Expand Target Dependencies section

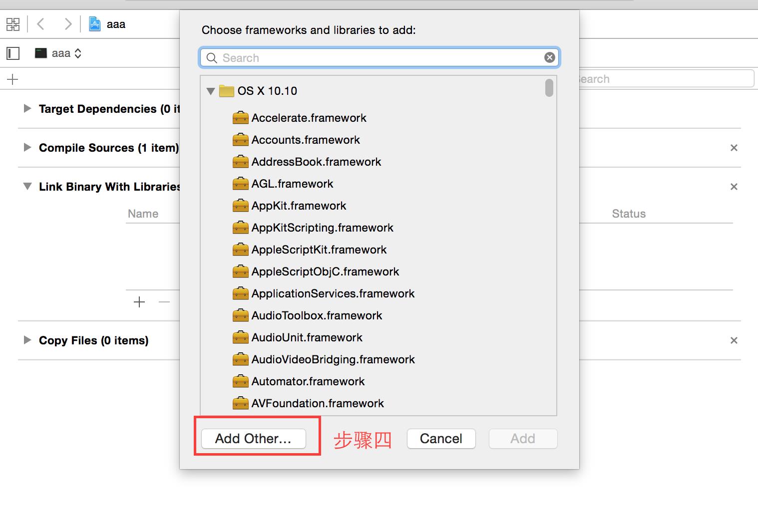click(x=27, y=108)
